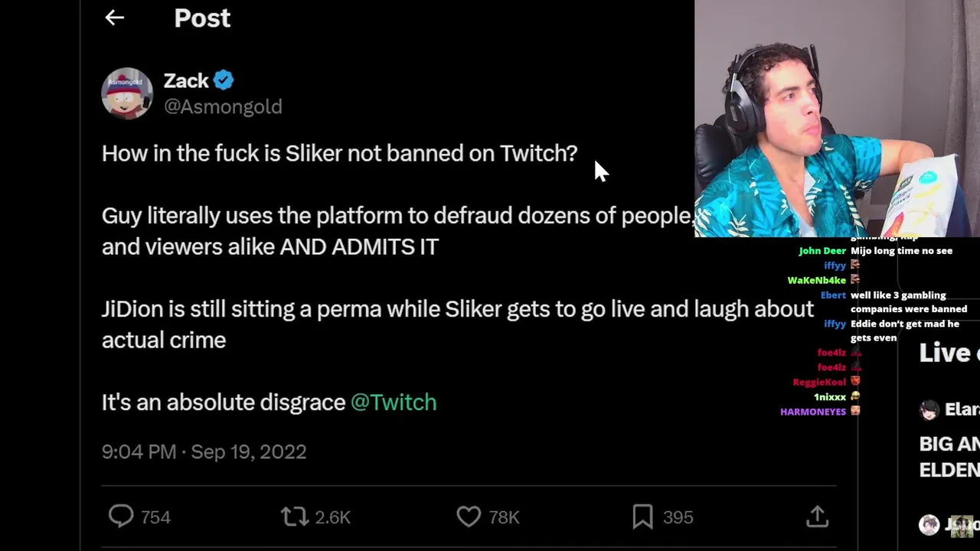Click the 78K likes count
The width and height of the screenshot is (980, 551).
point(504,517)
